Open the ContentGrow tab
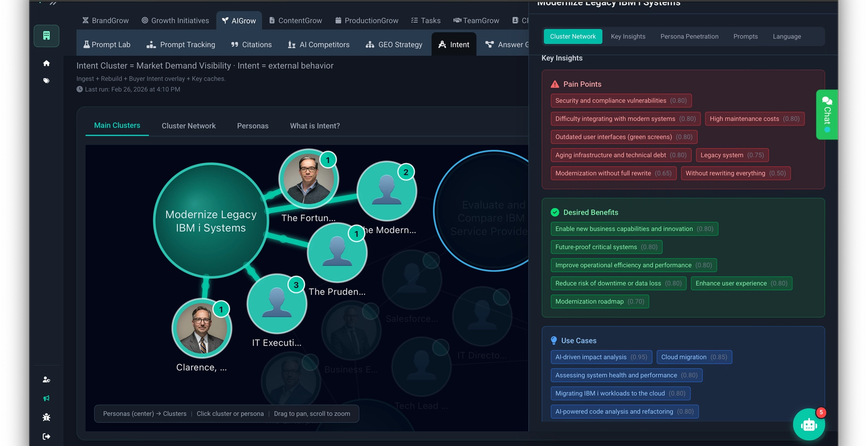The width and height of the screenshot is (868, 446). click(296, 20)
